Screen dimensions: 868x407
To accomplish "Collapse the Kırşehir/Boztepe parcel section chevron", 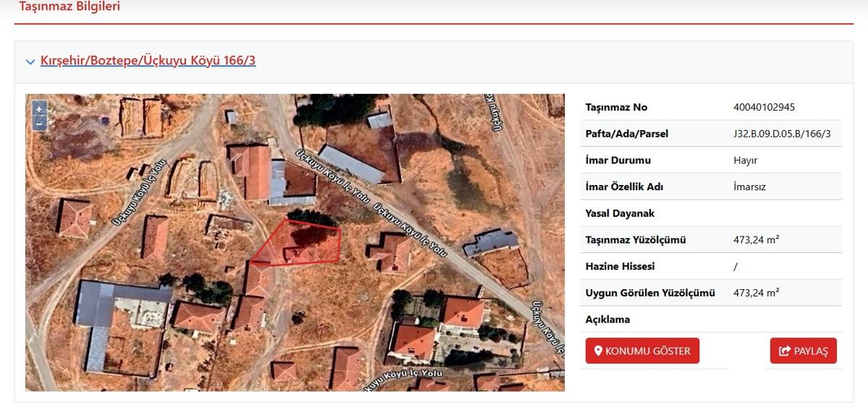I will click(x=30, y=61).
